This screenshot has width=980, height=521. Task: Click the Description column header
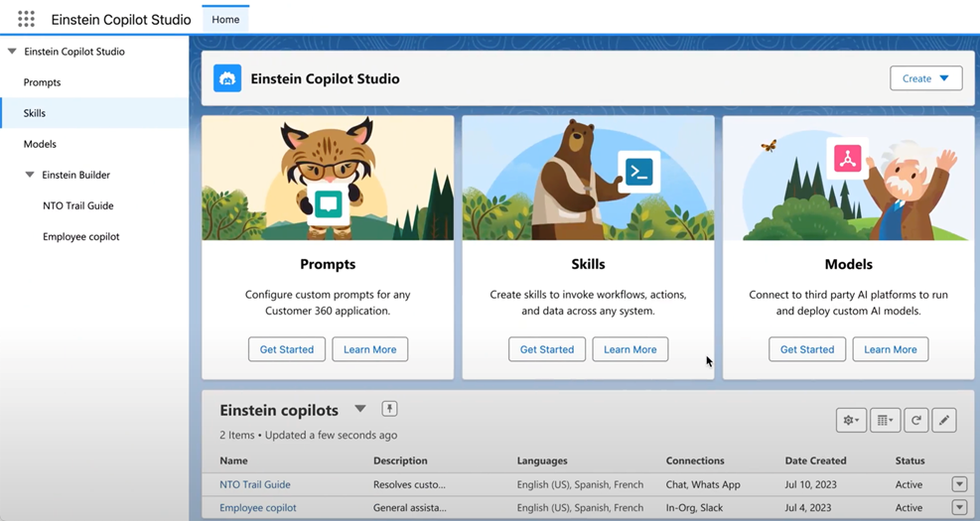coord(400,460)
